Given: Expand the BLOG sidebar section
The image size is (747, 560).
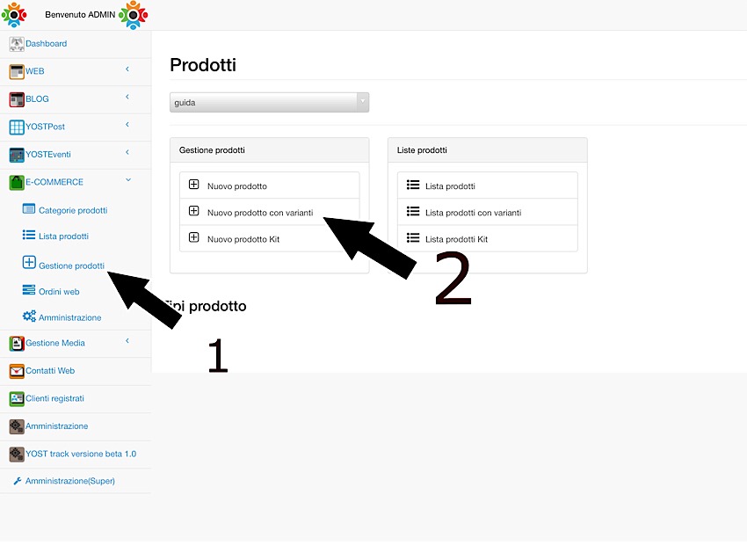Looking at the screenshot, I should (x=127, y=97).
